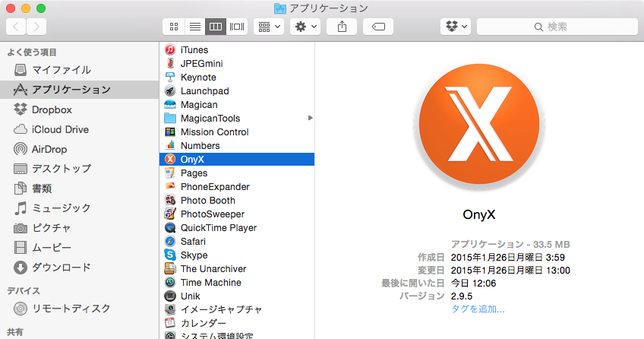This screenshot has height=339, width=644.
Task: Click the search field
Action: pos(557,27)
